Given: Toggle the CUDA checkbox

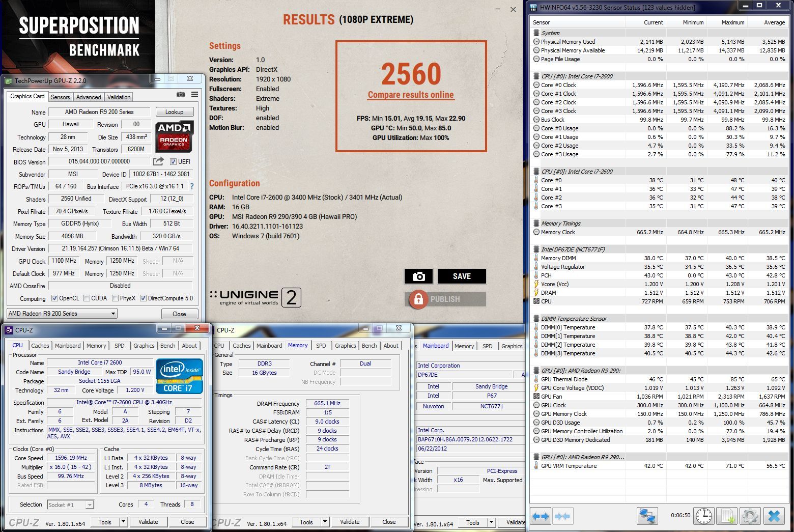Looking at the screenshot, I should [87, 298].
